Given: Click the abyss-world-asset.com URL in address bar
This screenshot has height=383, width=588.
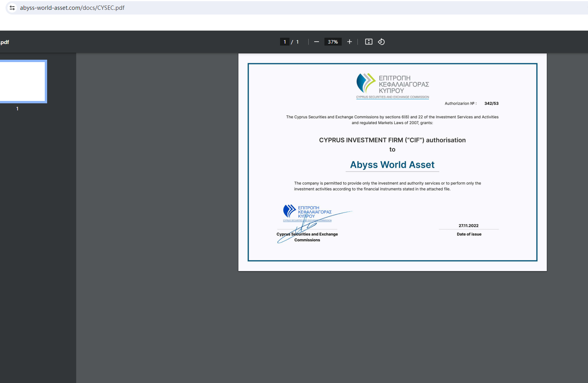Looking at the screenshot, I should pyautogui.click(x=72, y=8).
